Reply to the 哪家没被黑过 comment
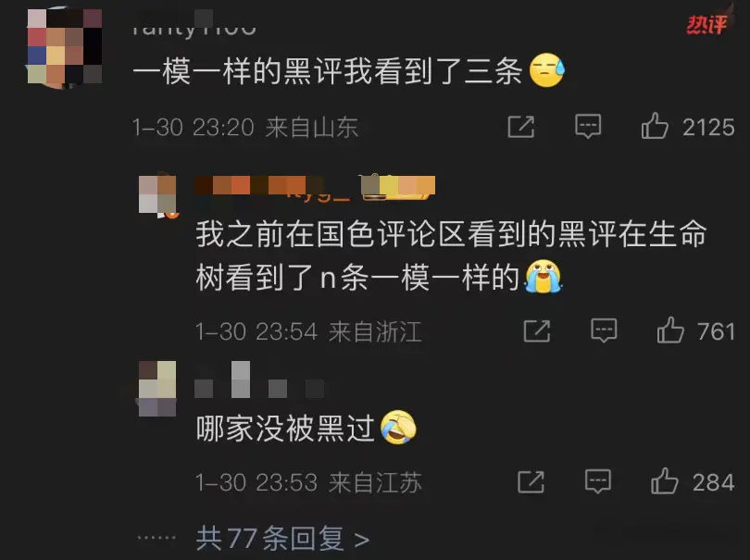 point(598,481)
